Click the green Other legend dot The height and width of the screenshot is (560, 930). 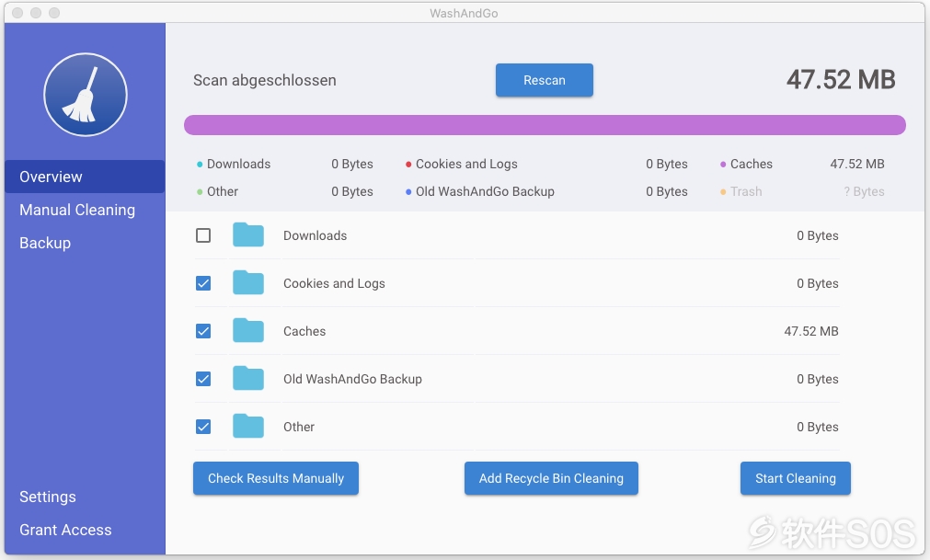200,192
